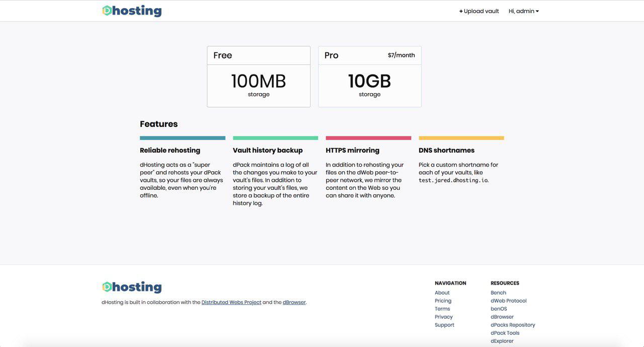
Task: Go to Pricing in footer navigation
Action: click(x=443, y=301)
